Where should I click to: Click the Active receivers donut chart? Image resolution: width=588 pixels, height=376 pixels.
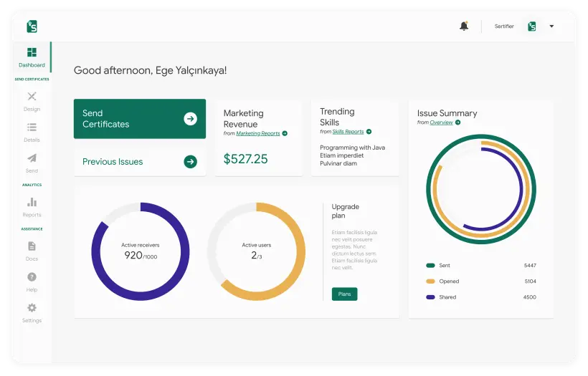tap(141, 251)
